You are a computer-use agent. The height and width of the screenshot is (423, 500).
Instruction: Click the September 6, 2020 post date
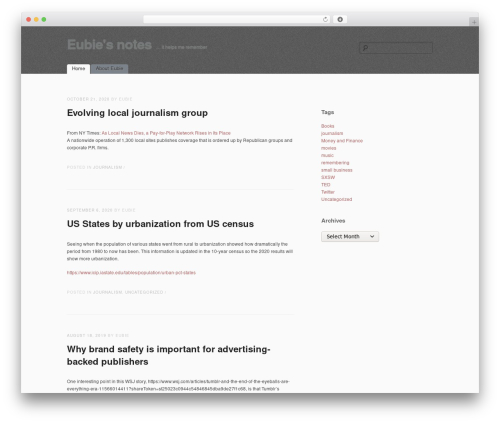[x=90, y=210]
